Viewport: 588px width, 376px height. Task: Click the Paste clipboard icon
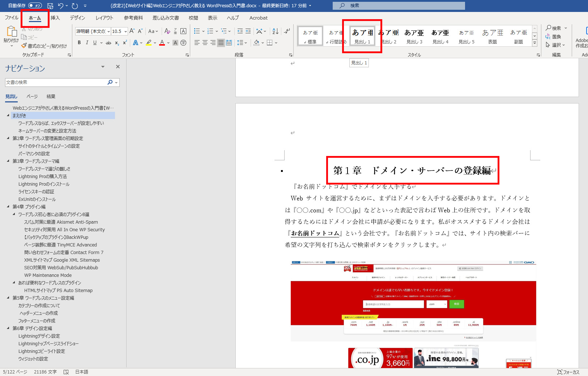[x=11, y=31]
